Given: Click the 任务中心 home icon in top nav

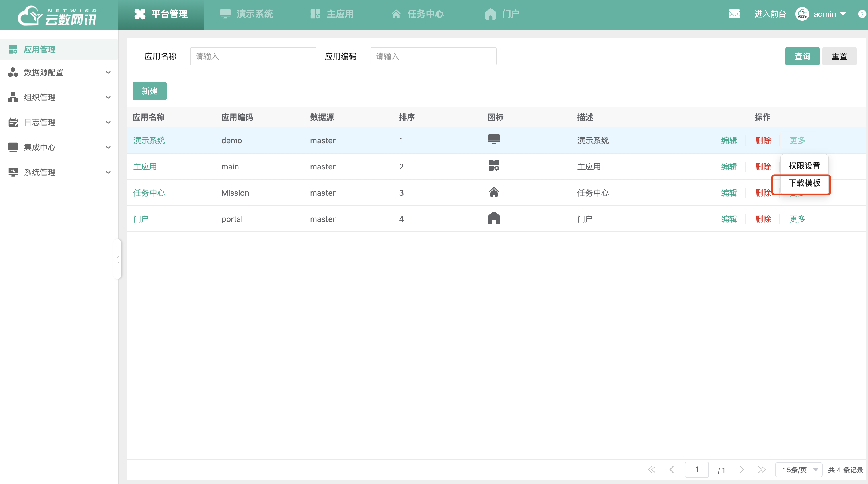Looking at the screenshot, I should click(396, 14).
